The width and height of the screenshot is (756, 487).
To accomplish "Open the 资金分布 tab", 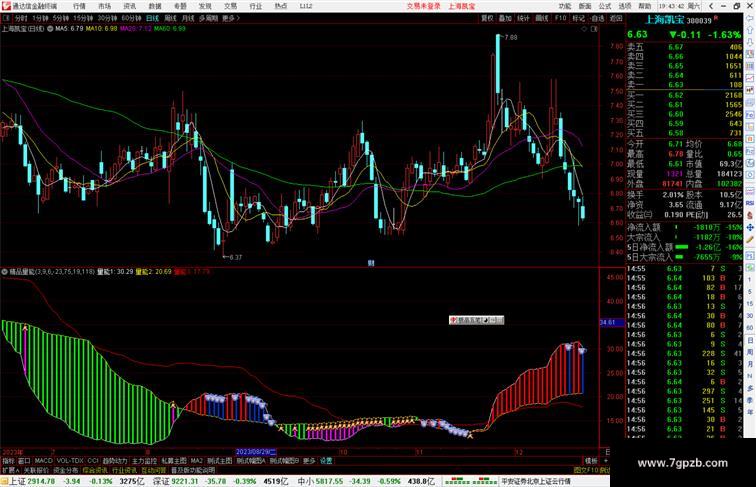I will (x=66, y=470).
